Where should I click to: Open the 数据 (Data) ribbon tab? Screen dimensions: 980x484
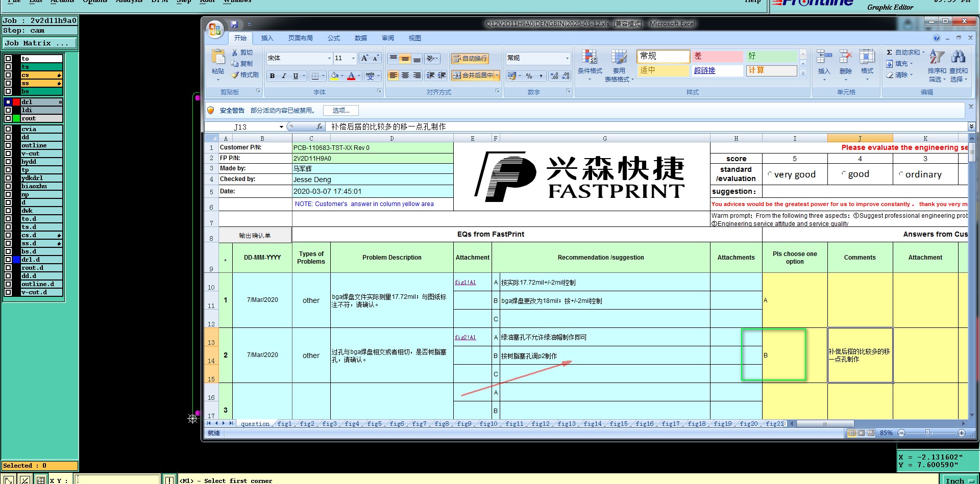tap(361, 38)
